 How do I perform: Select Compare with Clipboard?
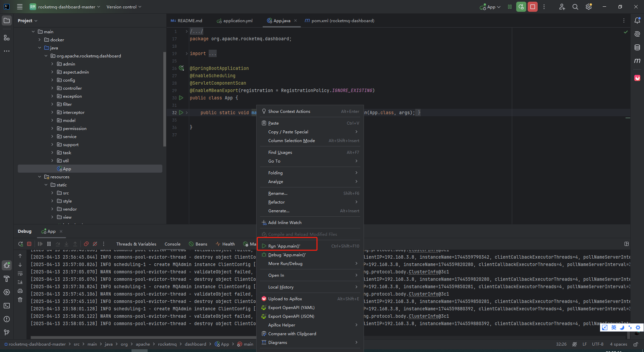[x=310, y=334]
